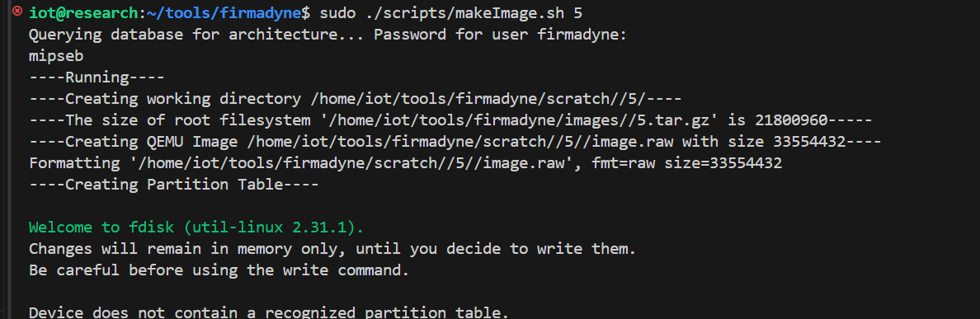Click the Creating Partition Table line
Image resolution: width=980 pixels, height=319 pixels.
point(174,185)
